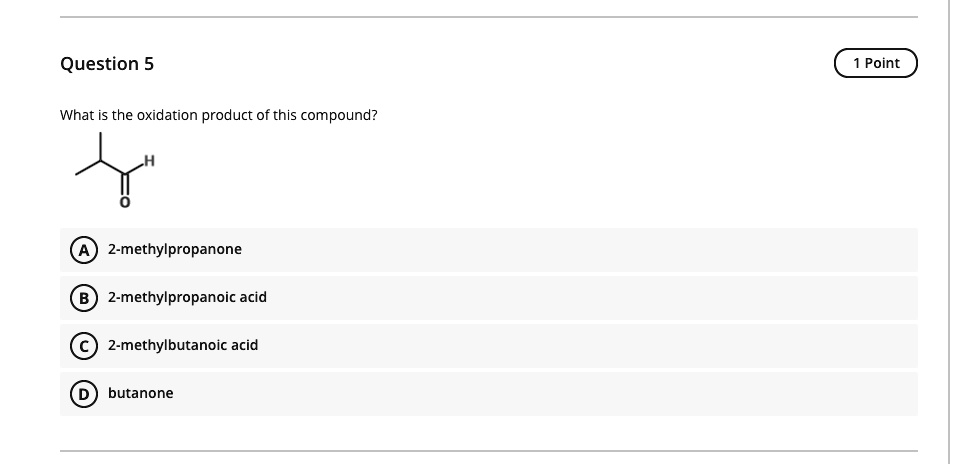The width and height of the screenshot is (956, 464).
Task: Click empty right side of butanone row
Action: point(600,393)
